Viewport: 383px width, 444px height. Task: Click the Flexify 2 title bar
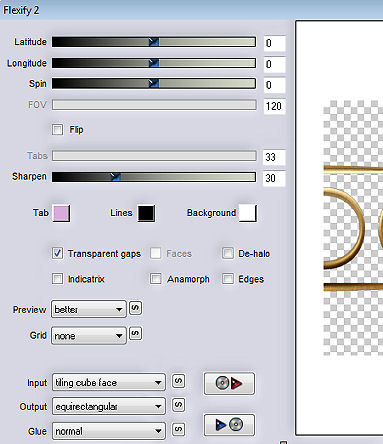pyautogui.click(x=191, y=10)
